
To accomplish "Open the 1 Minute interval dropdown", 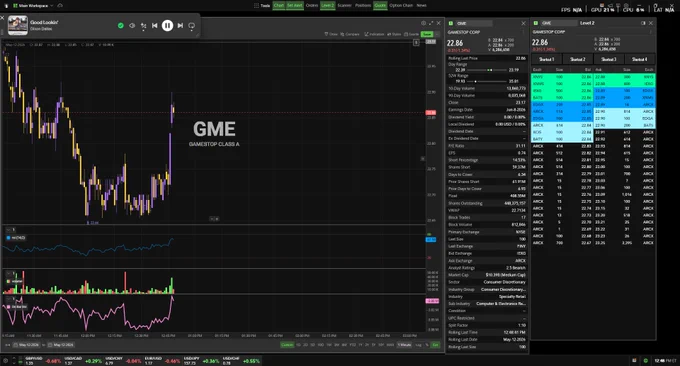I will (405, 345).
